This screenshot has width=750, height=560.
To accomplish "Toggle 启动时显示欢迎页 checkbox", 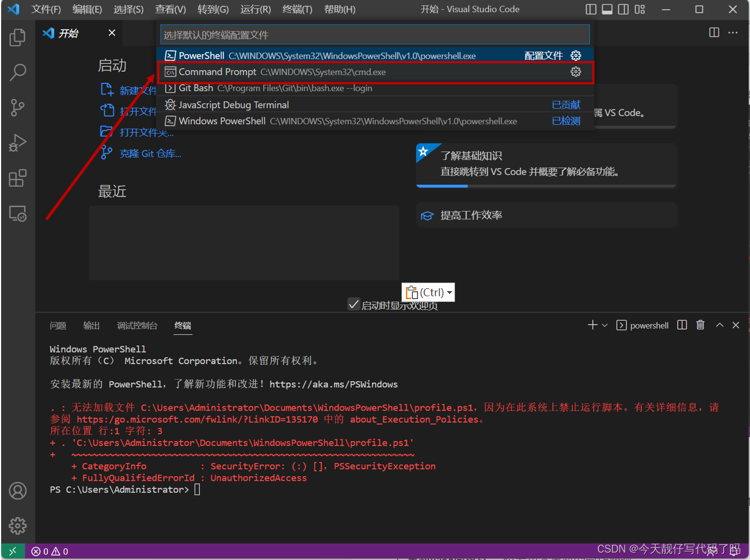I will [354, 304].
